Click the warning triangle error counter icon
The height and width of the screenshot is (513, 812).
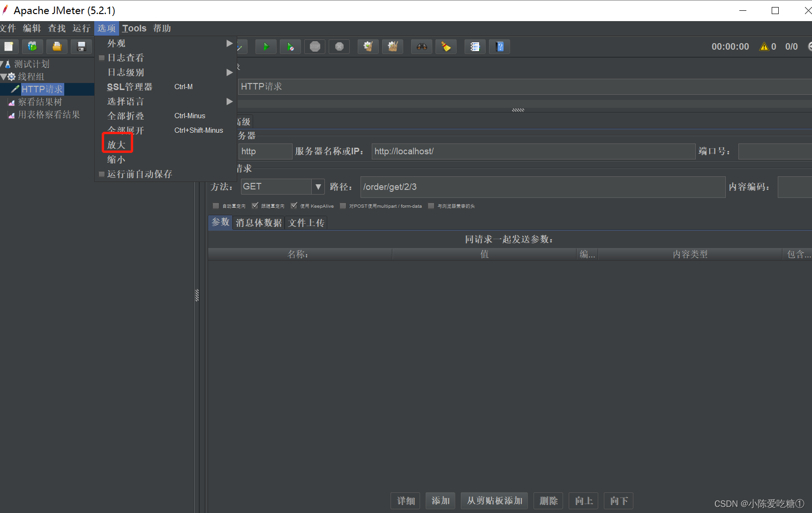coord(764,46)
